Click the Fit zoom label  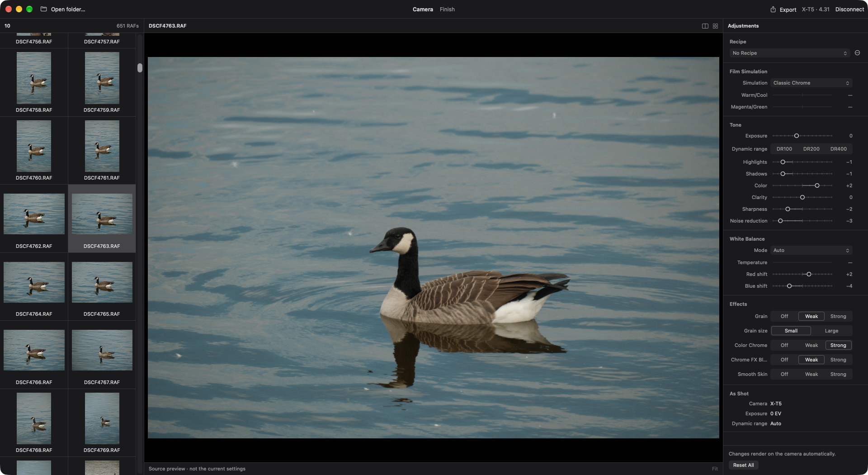click(x=715, y=469)
